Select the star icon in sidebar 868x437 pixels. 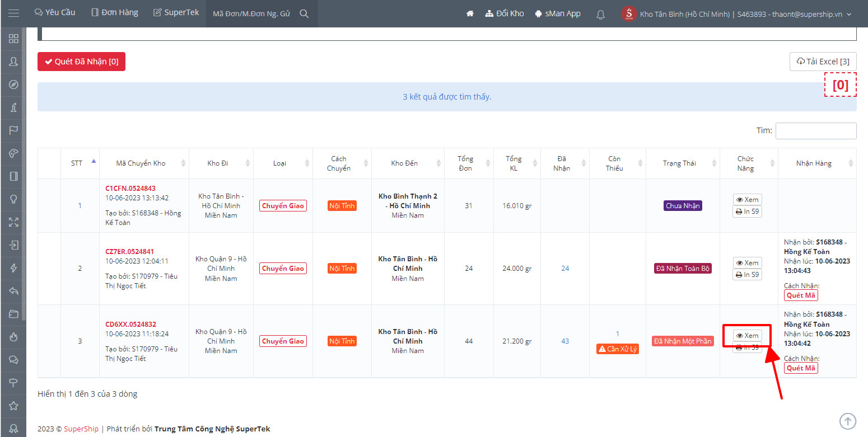point(13,406)
